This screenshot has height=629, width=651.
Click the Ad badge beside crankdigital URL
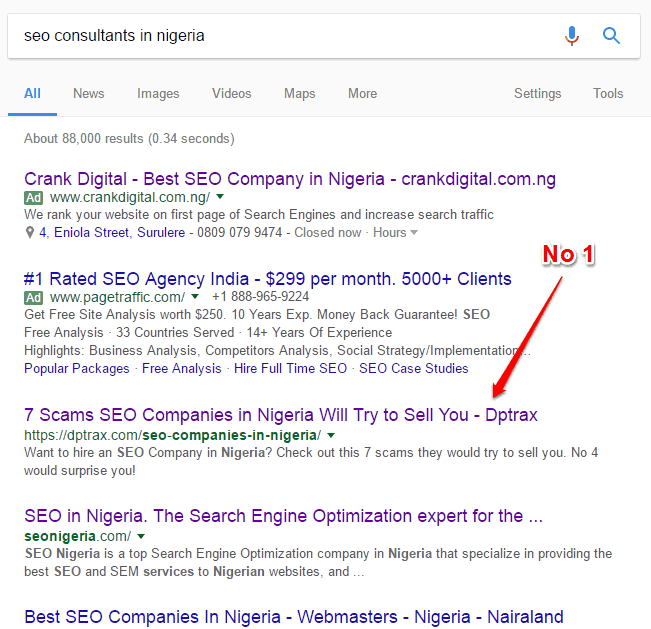point(33,198)
